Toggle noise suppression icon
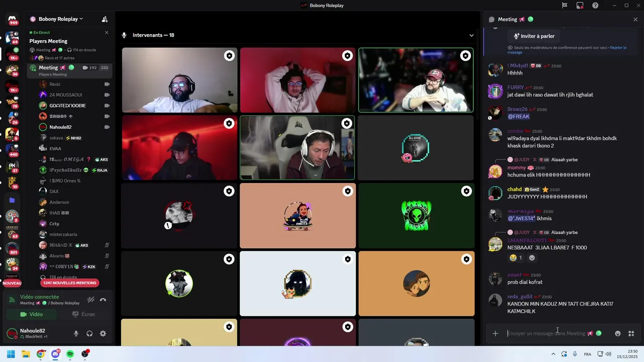644x362 pixels. pyautogui.click(x=91, y=300)
